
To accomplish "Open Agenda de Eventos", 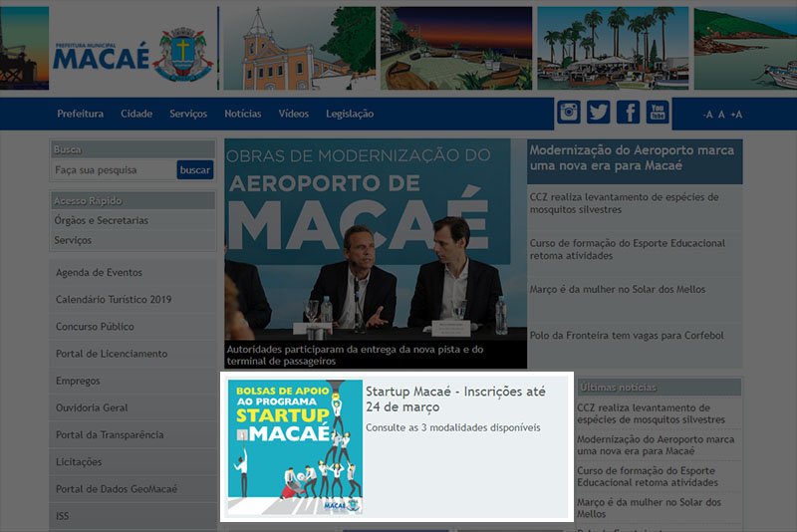I will [99, 273].
